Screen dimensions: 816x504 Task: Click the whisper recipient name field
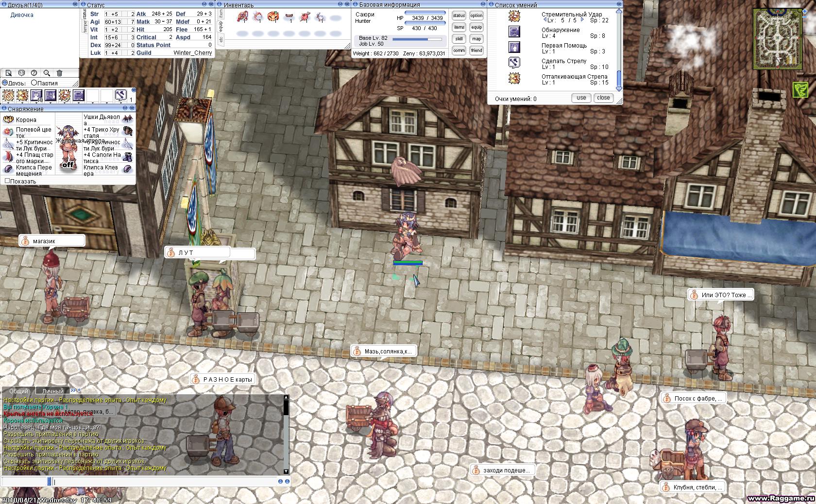tap(25, 482)
